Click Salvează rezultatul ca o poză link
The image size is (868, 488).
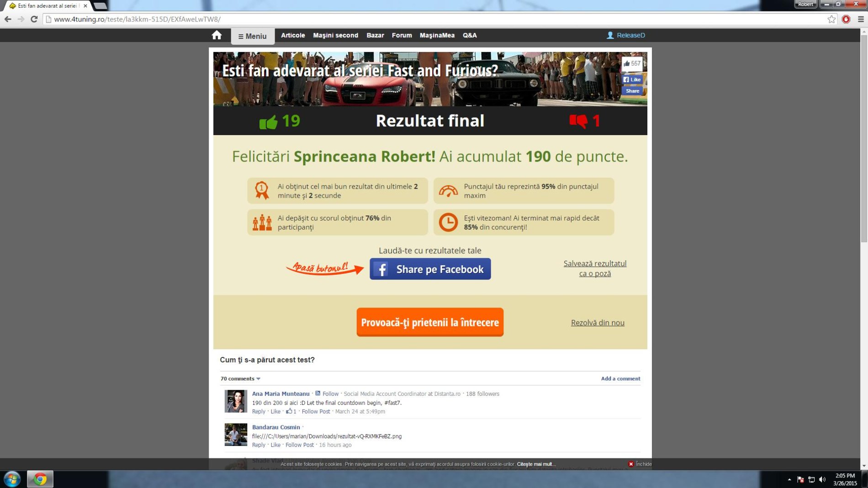pos(595,268)
